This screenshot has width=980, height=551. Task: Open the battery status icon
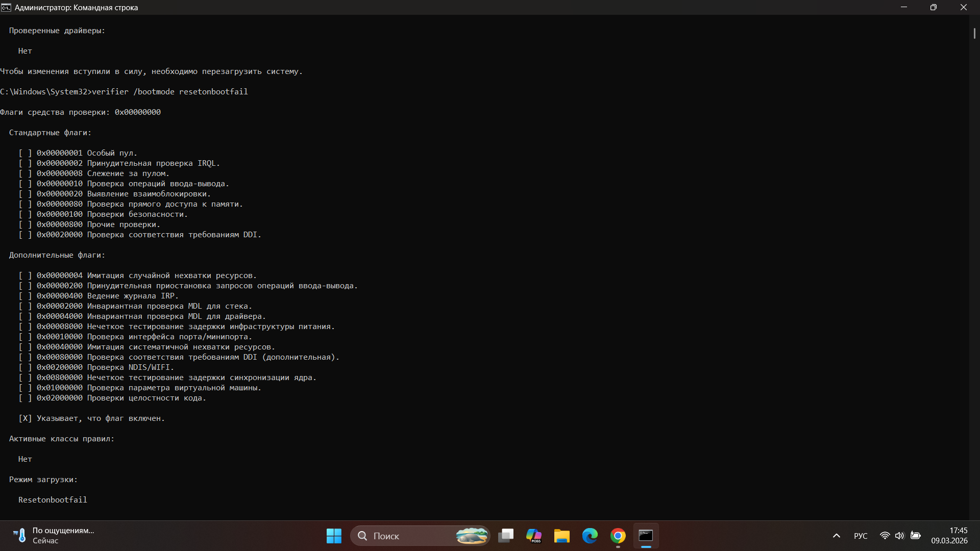tap(916, 536)
